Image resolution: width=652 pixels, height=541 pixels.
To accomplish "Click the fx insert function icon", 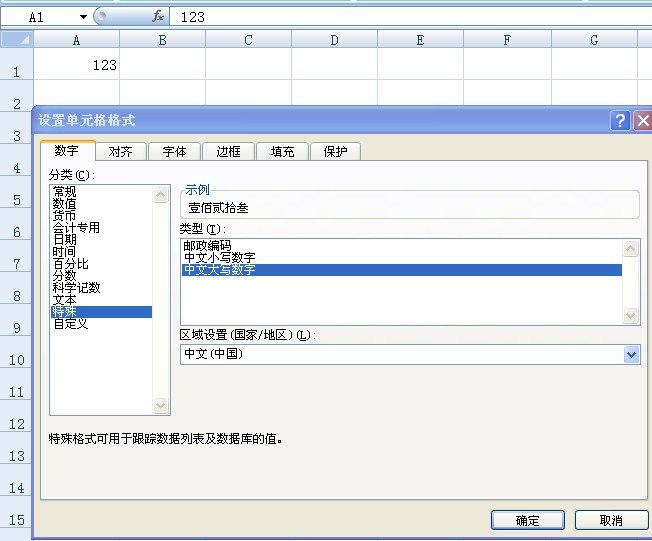I will 157,17.
